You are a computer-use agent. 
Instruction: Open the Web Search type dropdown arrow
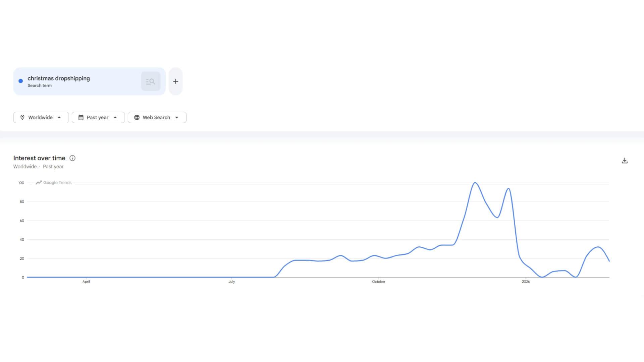tap(177, 118)
